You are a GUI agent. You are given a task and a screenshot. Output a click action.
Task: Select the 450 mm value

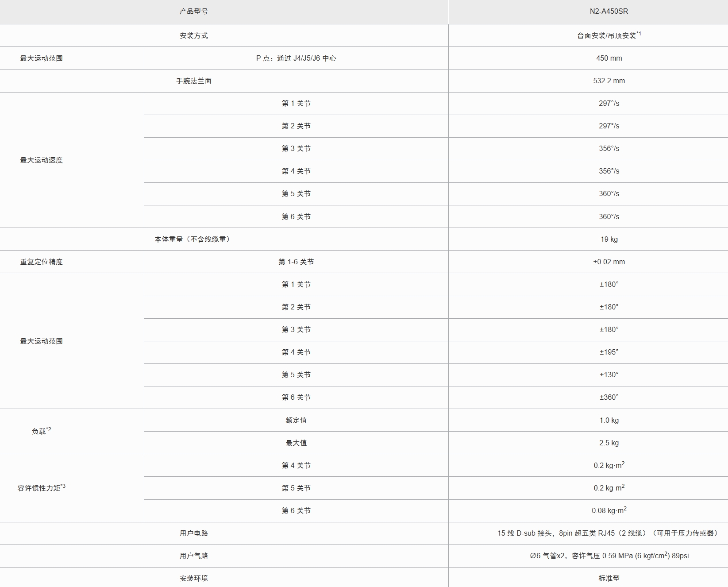(609, 58)
